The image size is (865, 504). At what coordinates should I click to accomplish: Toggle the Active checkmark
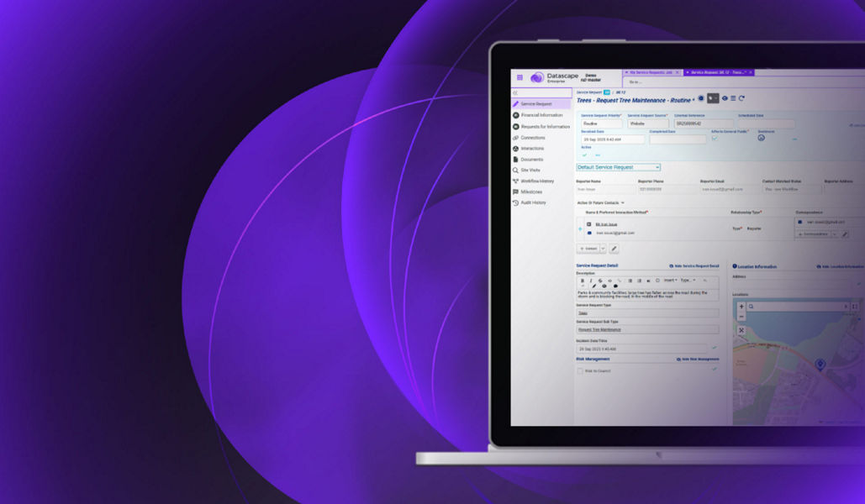point(584,155)
